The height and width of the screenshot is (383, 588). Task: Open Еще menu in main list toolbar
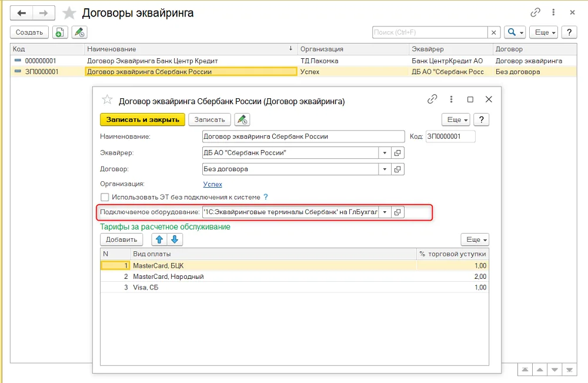click(x=544, y=32)
